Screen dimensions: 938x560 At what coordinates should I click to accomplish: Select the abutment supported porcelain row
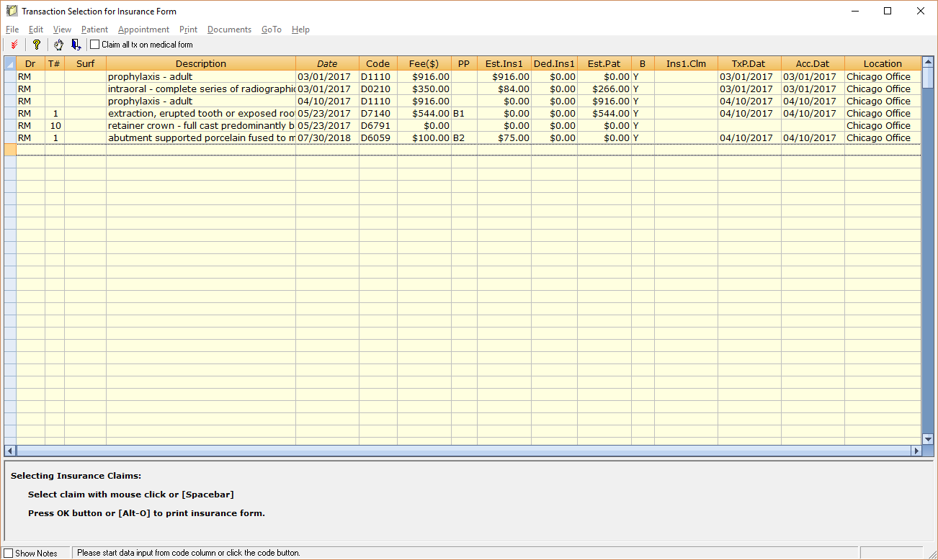point(201,137)
